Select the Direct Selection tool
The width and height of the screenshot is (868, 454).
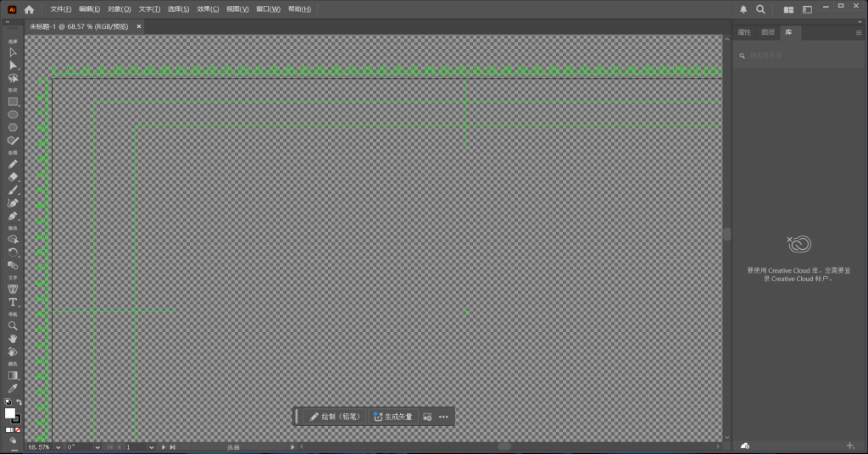click(x=13, y=65)
